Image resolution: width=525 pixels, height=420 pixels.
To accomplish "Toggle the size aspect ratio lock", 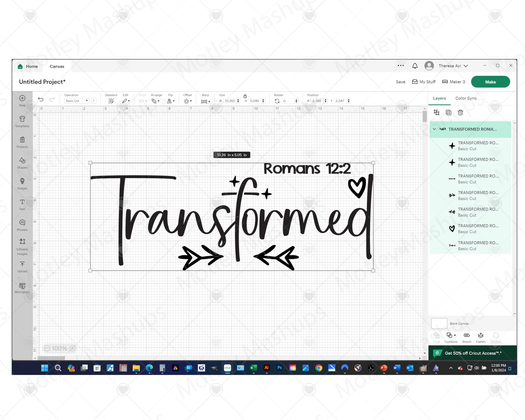I will (245, 97).
